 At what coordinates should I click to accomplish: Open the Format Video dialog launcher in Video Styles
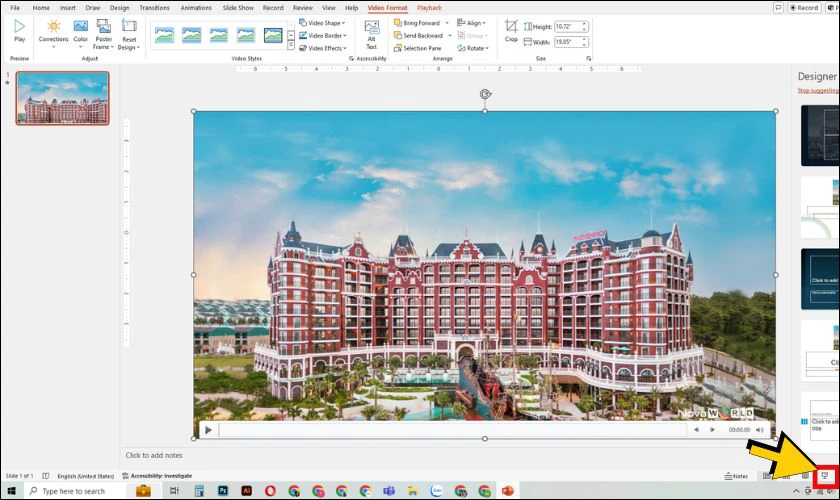click(351, 58)
